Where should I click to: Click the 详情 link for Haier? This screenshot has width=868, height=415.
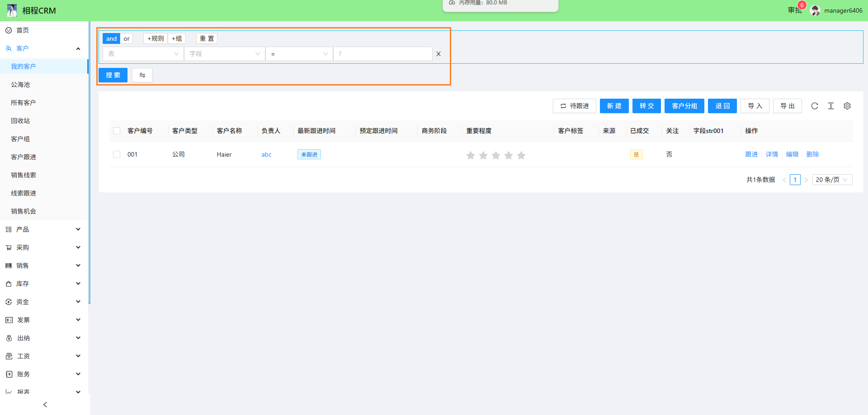pyautogui.click(x=772, y=154)
